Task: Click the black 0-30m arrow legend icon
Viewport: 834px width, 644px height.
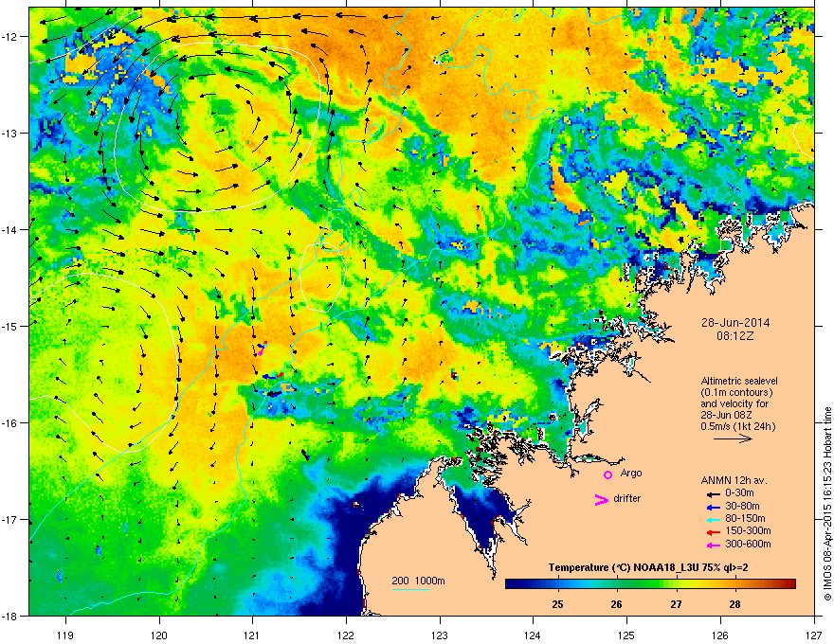Action: click(x=714, y=494)
